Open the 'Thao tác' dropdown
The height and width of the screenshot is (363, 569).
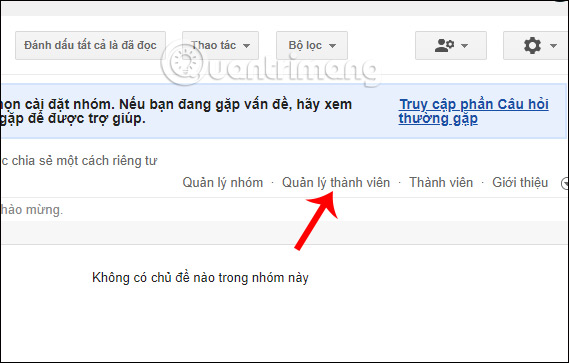(220, 45)
